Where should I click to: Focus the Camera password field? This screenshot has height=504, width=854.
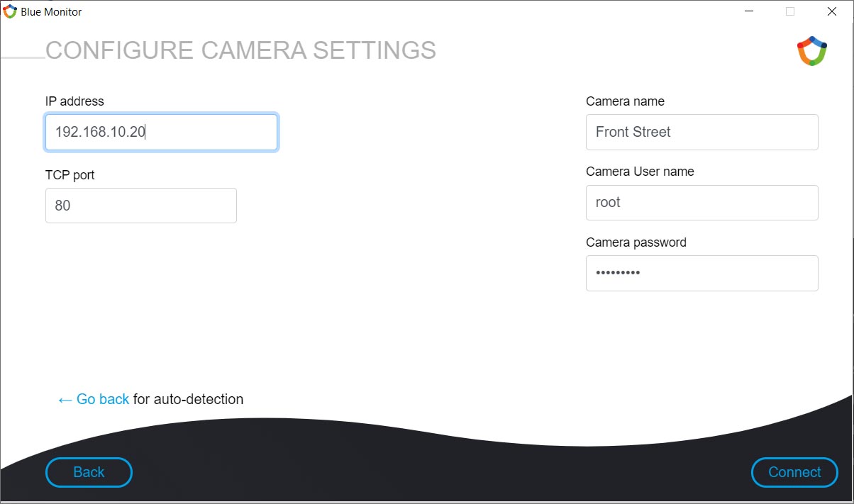point(702,273)
